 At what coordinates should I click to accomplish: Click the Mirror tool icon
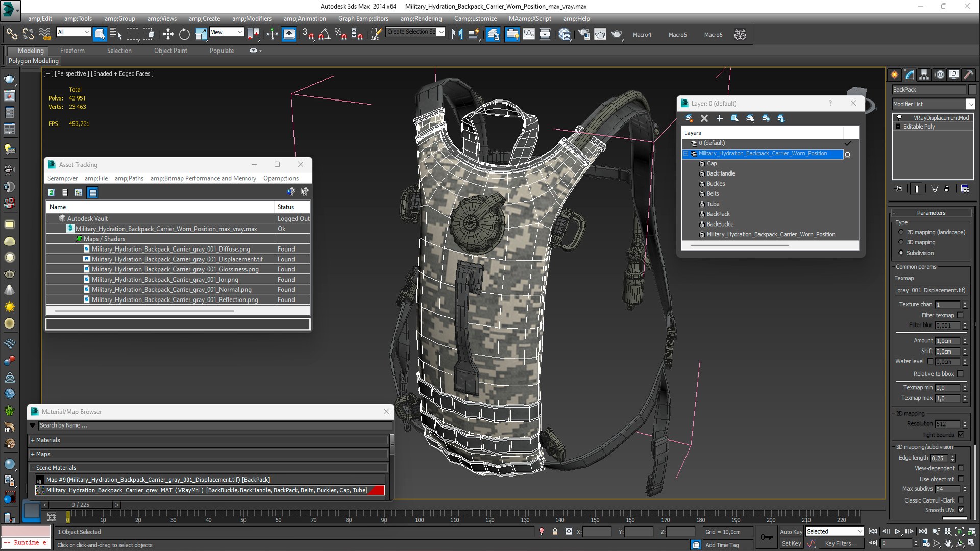pyautogui.click(x=457, y=34)
